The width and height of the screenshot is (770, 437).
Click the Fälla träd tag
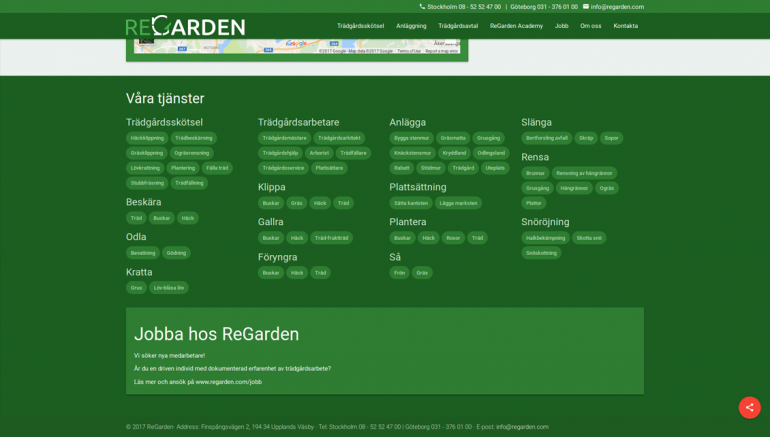pyautogui.click(x=217, y=168)
